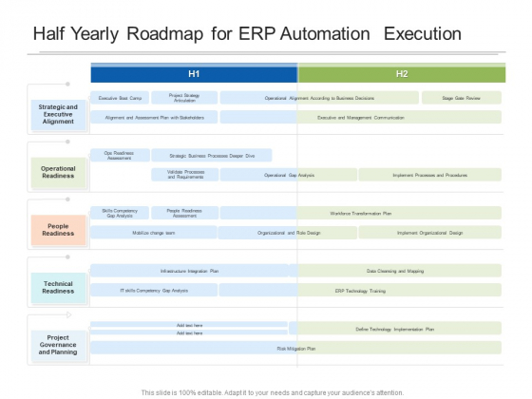This screenshot has width=532, height=399.
Task: Select the "People Readiness Assessment" bar
Action: [185, 213]
